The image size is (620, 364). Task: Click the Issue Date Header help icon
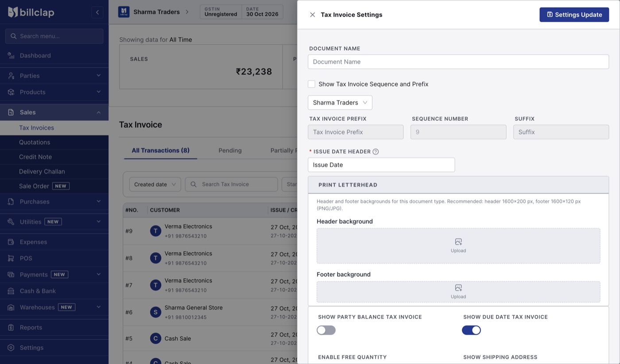coord(376,151)
